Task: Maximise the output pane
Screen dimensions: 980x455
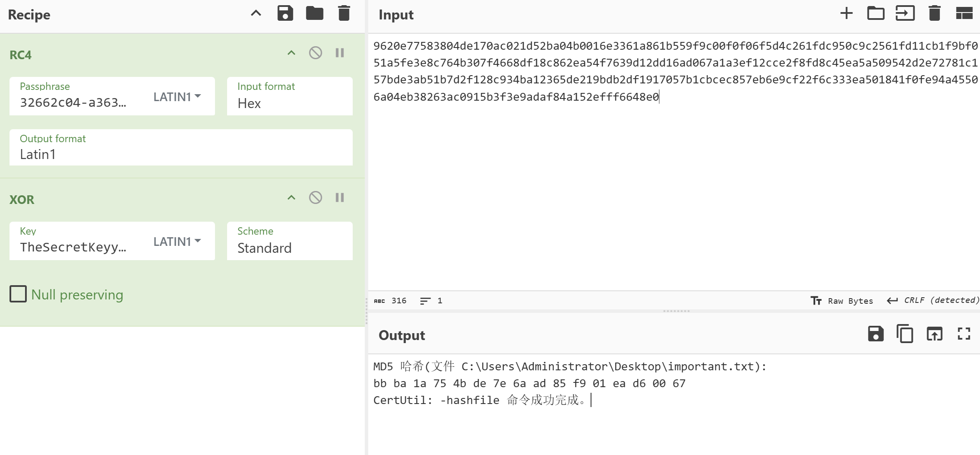Action: [x=964, y=334]
